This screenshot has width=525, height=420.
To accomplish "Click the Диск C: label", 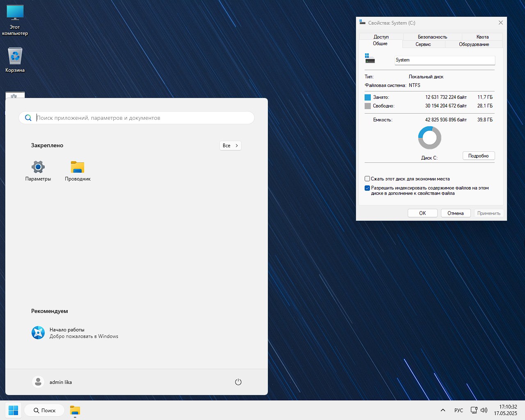I will pyautogui.click(x=429, y=158).
